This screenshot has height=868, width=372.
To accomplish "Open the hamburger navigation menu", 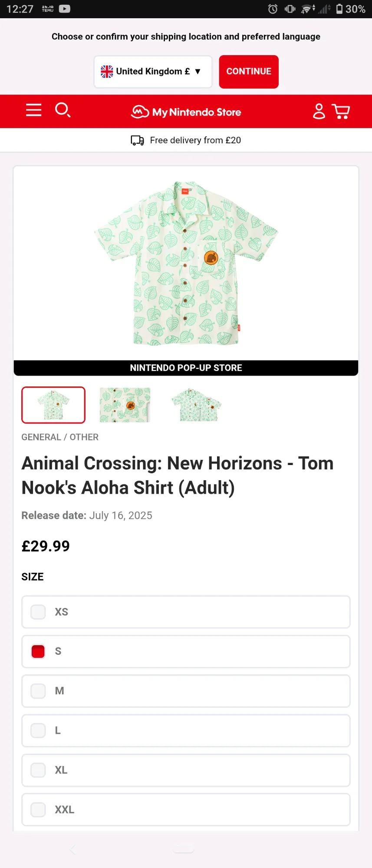I will (x=33, y=110).
